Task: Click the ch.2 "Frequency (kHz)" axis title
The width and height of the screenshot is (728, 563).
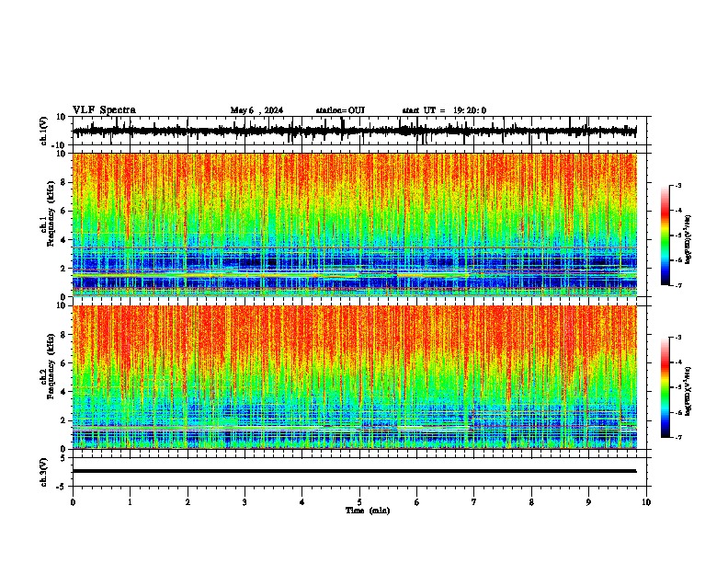Action: pos(51,366)
